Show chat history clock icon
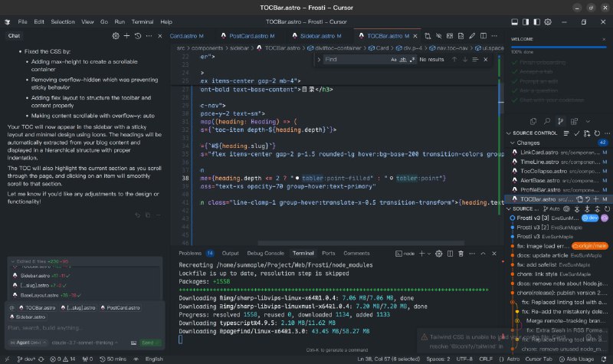Image resolution: width=613 pixels, height=364 pixels. tap(139, 35)
